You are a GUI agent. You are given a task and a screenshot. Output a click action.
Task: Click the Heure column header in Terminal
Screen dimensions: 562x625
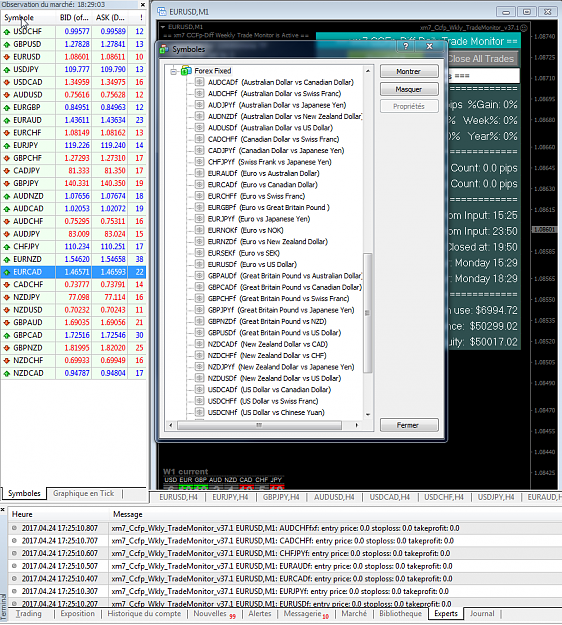click(x=58, y=514)
